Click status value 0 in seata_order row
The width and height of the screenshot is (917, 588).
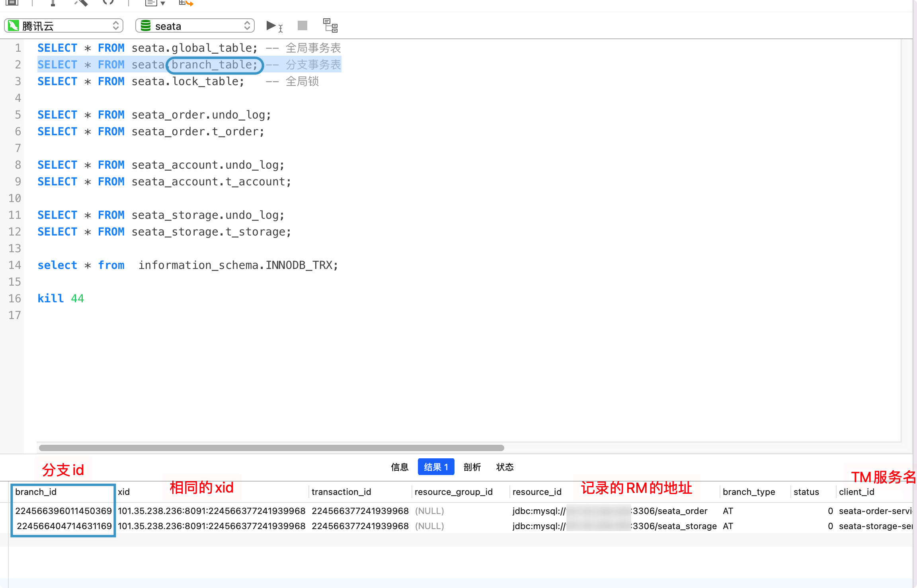click(830, 511)
